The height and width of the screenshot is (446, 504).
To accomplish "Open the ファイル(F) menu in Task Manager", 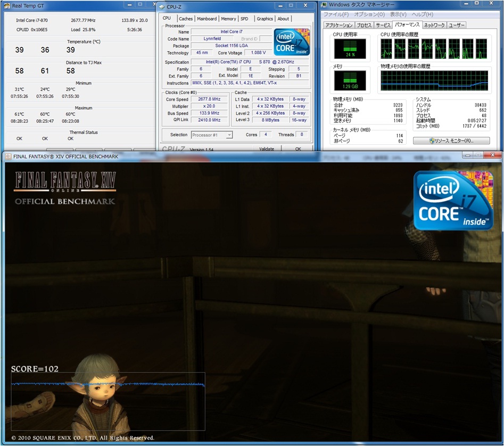I will point(336,14).
